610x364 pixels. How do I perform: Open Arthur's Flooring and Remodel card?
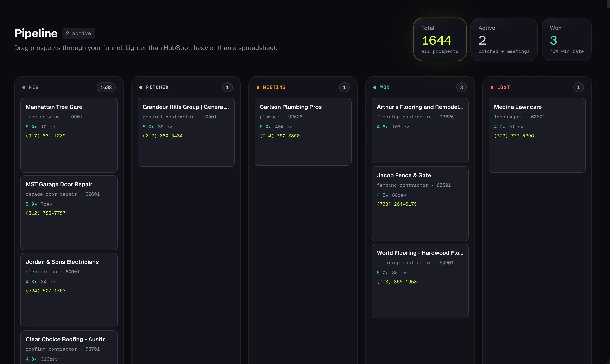pyautogui.click(x=420, y=131)
